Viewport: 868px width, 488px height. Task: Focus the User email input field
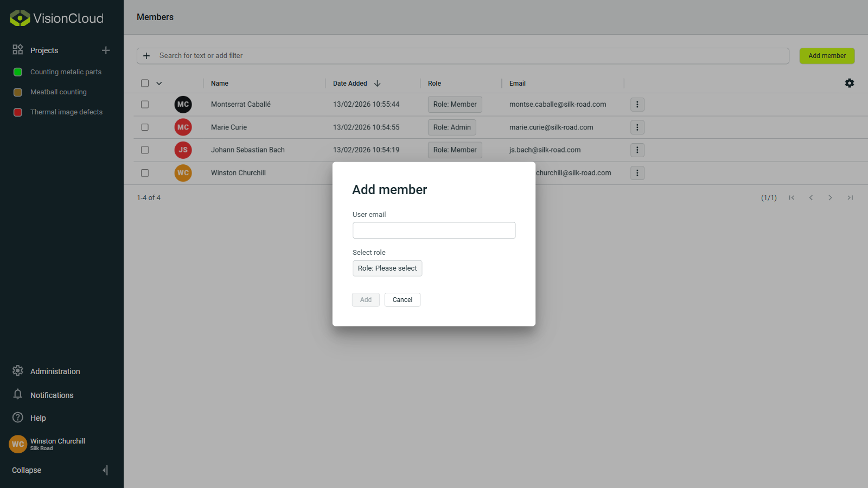pos(434,230)
